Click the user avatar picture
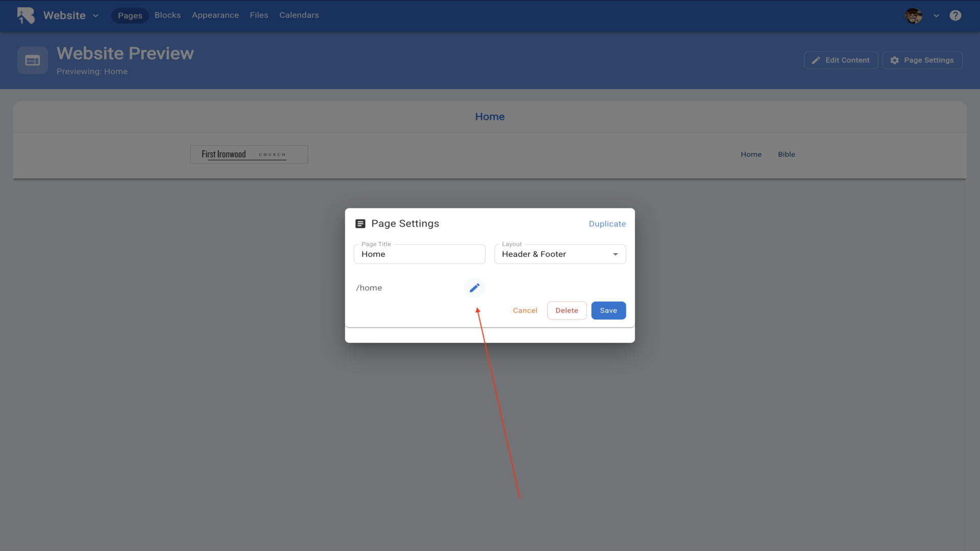The height and width of the screenshot is (551, 980). 913,15
